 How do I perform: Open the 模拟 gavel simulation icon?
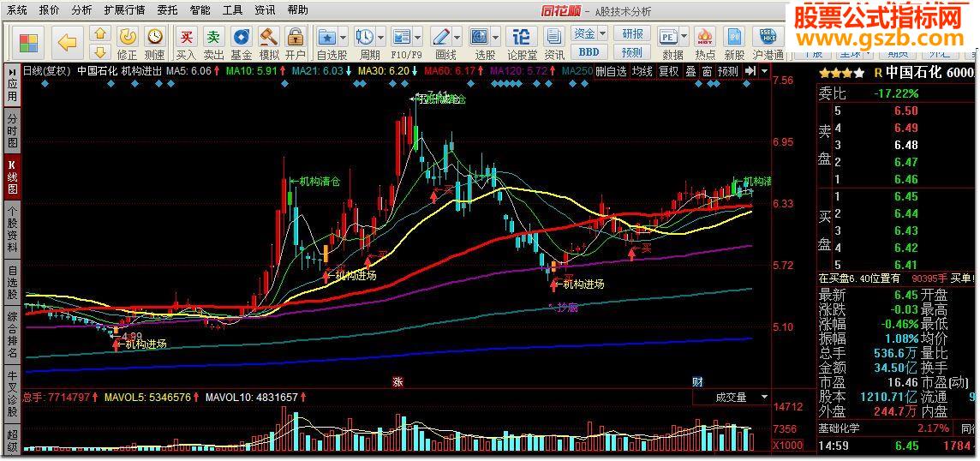[x=269, y=36]
